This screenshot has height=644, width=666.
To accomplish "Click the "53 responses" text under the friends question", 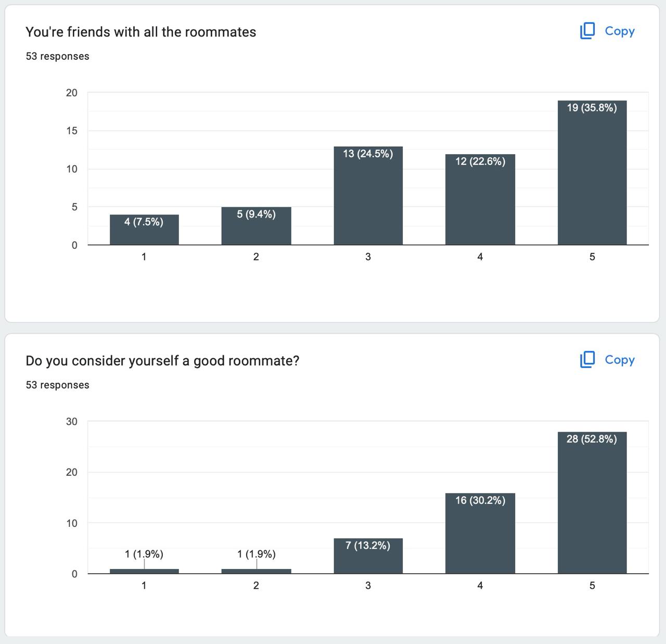I will [58, 56].
